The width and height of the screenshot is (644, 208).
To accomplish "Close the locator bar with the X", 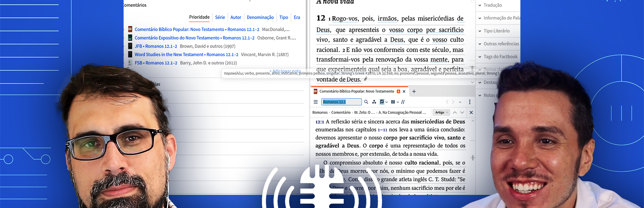I will click(471, 112).
